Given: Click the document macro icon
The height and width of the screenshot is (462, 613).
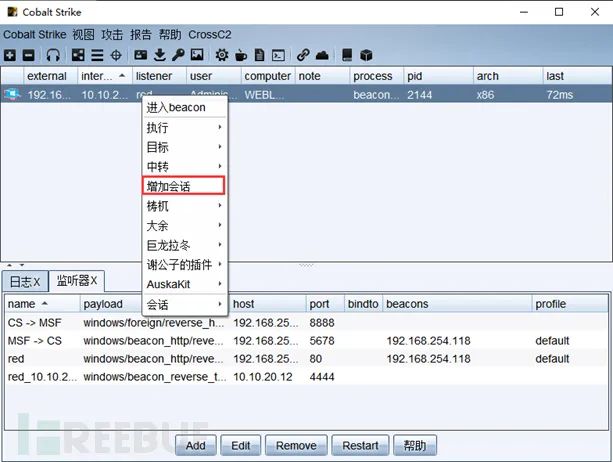Looking at the screenshot, I should [260, 55].
